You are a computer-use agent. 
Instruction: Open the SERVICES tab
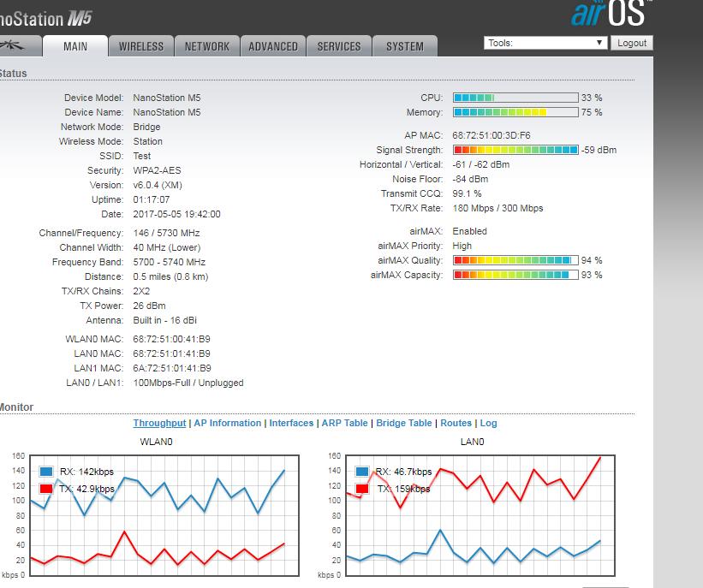point(339,46)
